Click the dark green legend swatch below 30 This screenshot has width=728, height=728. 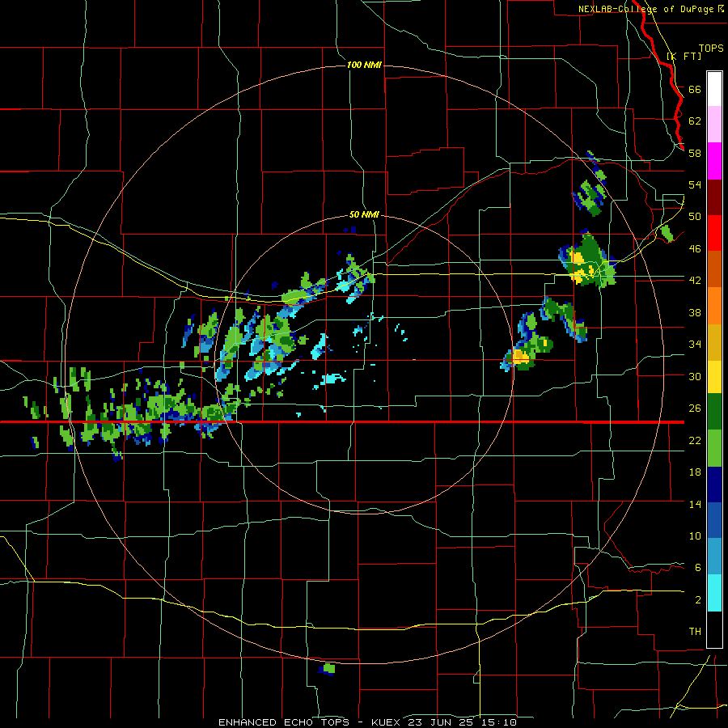click(714, 412)
